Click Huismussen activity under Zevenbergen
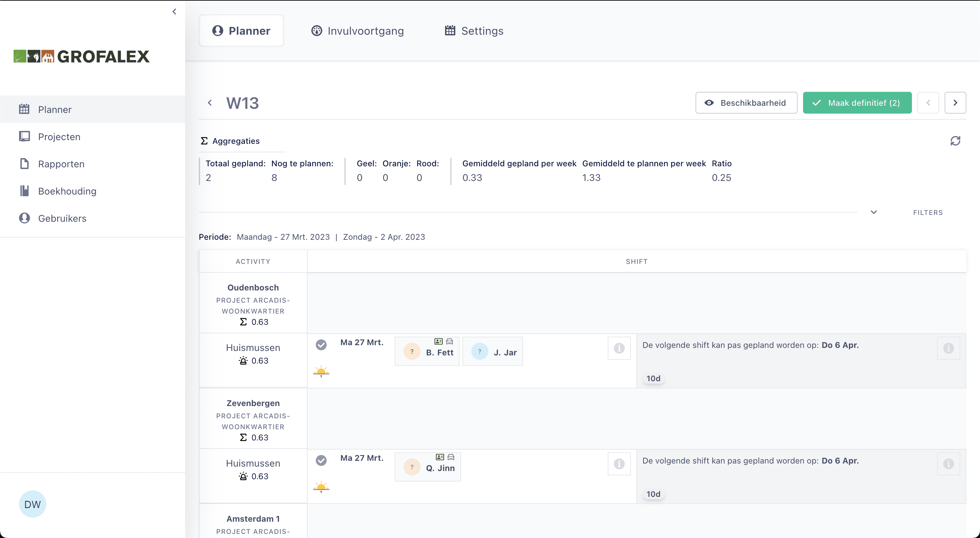 (253, 463)
